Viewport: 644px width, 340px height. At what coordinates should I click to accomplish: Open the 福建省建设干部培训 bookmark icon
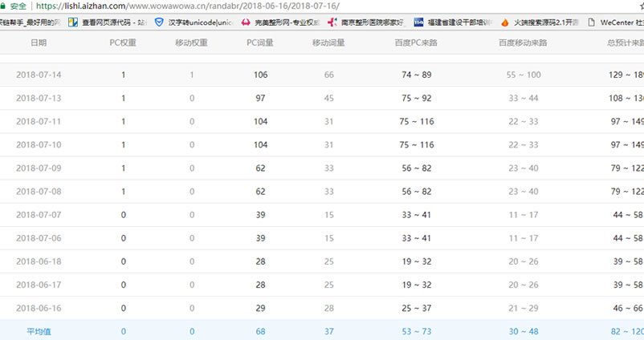418,22
